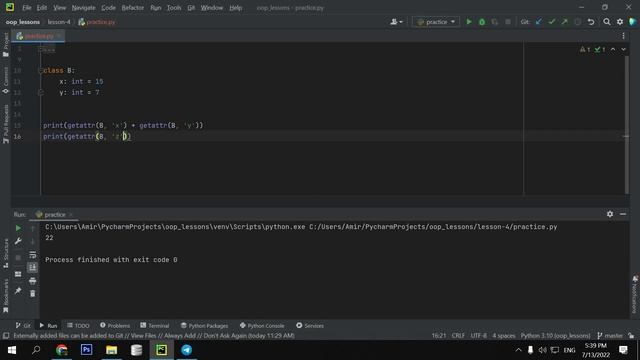
Task: Click the CRLF line separator status entry
Action: [x=458, y=336]
